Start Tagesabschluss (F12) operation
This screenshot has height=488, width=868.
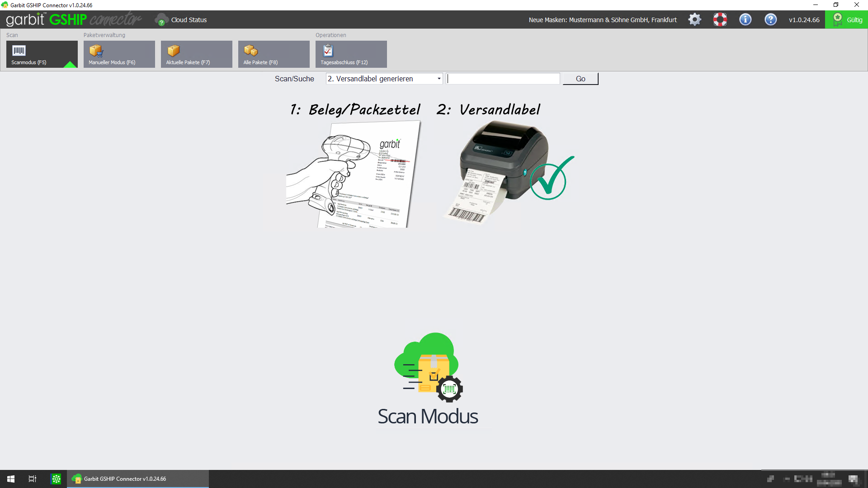[351, 54]
